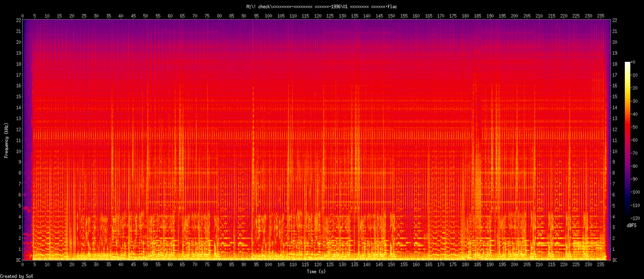Viewport: 644px width, 279px height.
Task: Select "-110" on the dBFS scale
Action: (636, 206)
